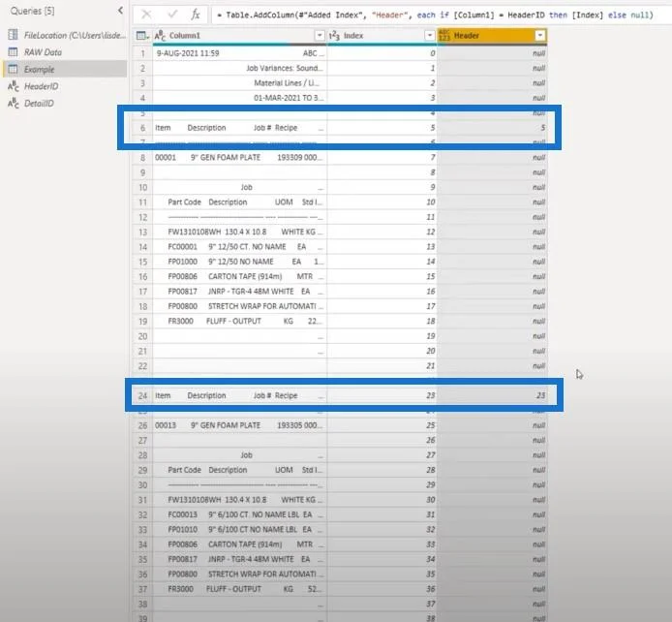Open the Index column filter dropdown

(x=429, y=36)
